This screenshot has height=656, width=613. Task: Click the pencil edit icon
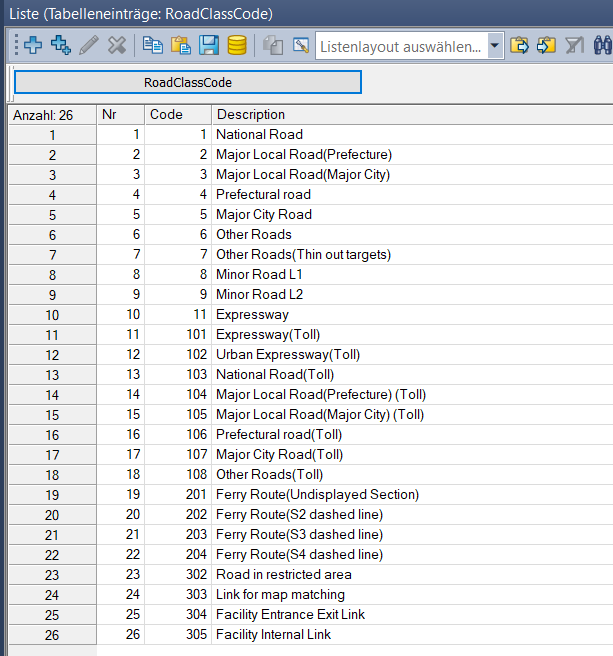[88, 45]
